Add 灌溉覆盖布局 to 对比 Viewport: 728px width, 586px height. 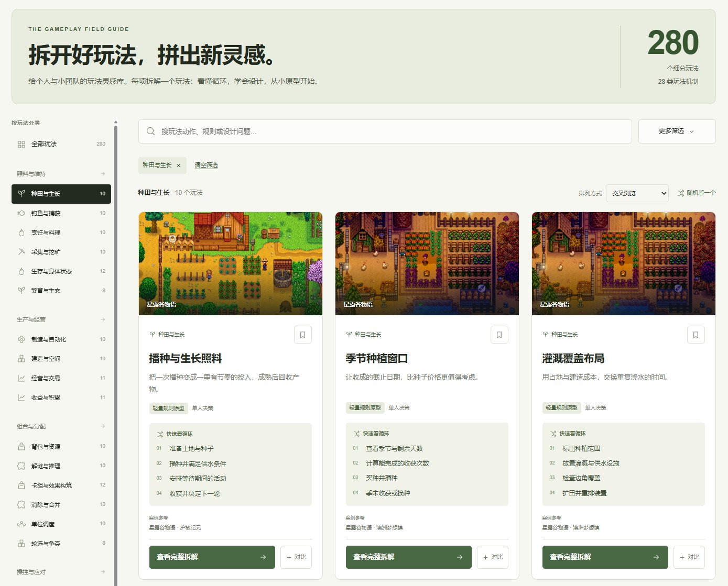tap(689, 557)
